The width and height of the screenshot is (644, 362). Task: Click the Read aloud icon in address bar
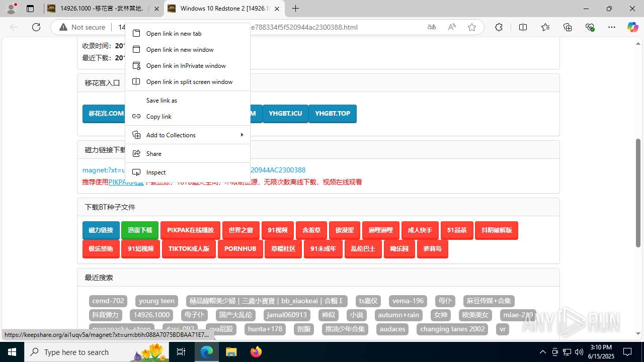pyautogui.click(x=452, y=27)
